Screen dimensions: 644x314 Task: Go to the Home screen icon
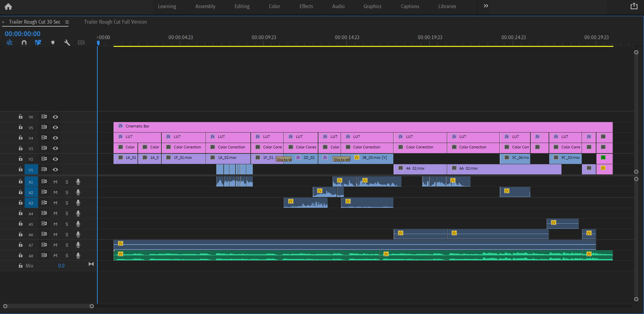pyautogui.click(x=8, y=6)
